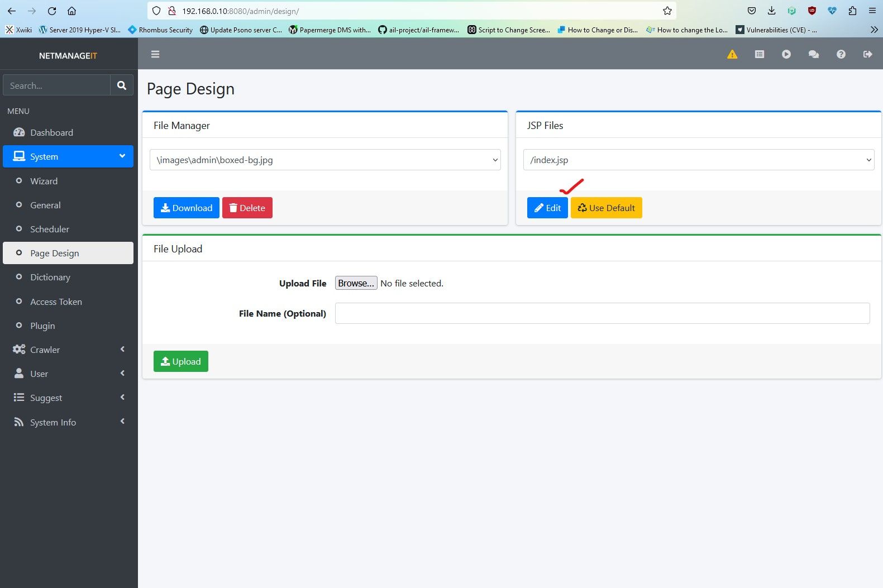Click the search magnifier button in sidebar
Screen dimensions: 883x588
point(122,85)
